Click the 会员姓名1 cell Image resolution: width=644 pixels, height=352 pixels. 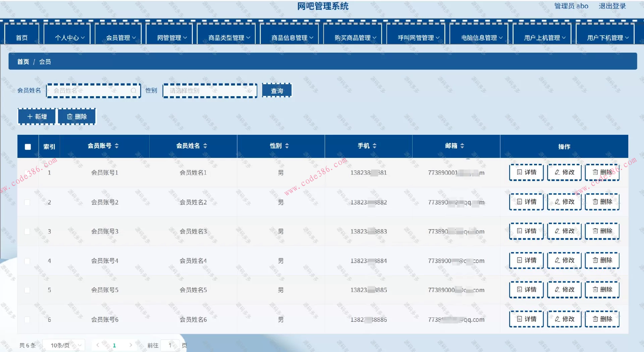[x=193, y=173]
